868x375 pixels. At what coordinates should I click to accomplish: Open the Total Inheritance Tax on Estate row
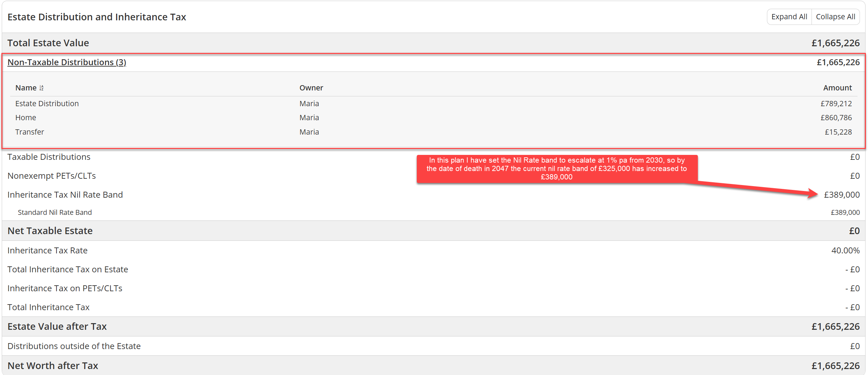pyautogui.click(x=68, y=270)
